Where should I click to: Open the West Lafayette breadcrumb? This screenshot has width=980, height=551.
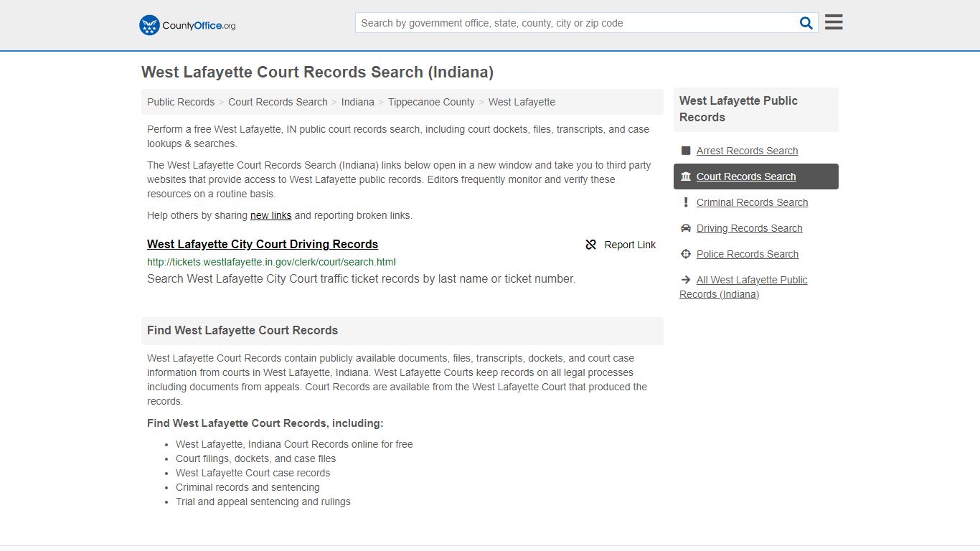tap(522, 102)
